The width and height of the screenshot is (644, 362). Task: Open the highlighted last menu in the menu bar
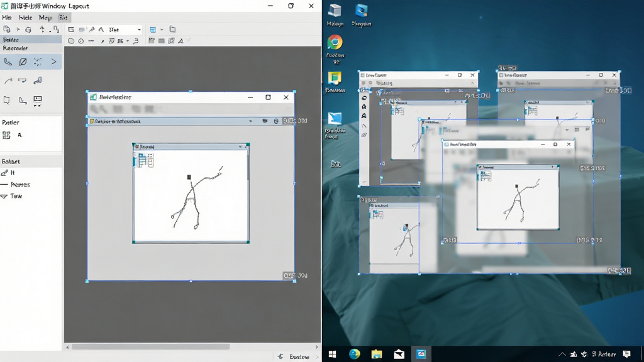coord(64,17)
